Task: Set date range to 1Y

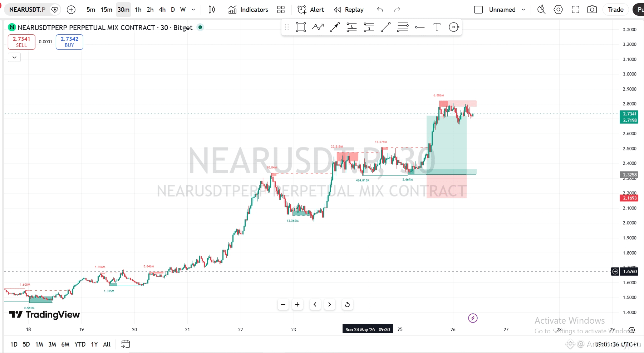Action: tap(94, 344)
